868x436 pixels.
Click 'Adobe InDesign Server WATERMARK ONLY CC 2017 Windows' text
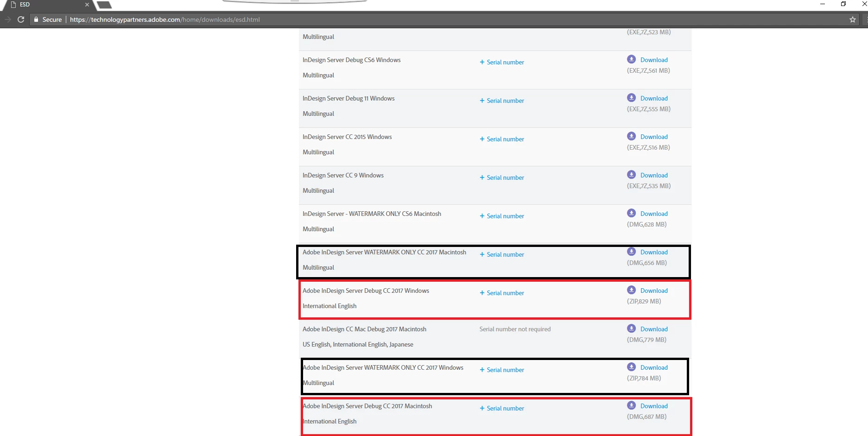point(383,367)
